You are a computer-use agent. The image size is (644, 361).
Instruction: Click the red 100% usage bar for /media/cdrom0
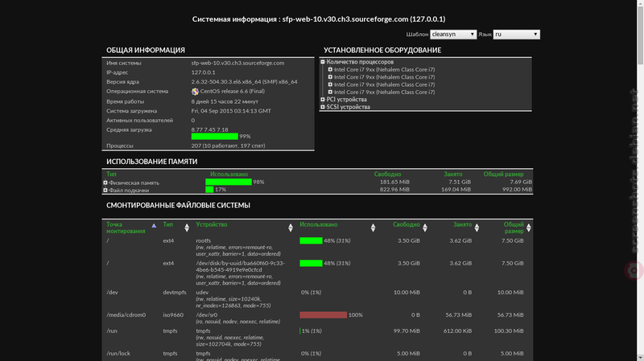pyautogui.click(x=324, y=315)
